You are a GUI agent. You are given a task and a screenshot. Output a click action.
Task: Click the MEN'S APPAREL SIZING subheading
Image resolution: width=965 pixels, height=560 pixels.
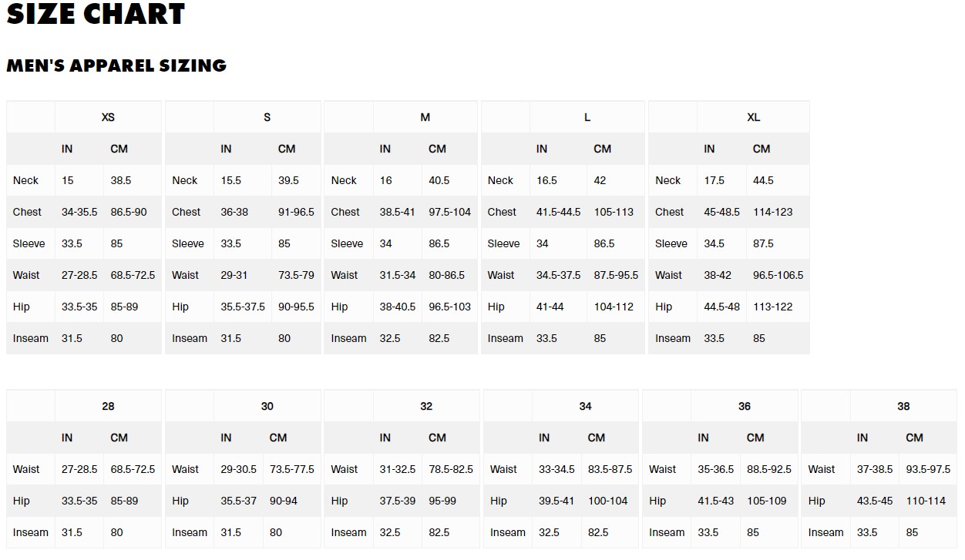[x=116, y=65]
